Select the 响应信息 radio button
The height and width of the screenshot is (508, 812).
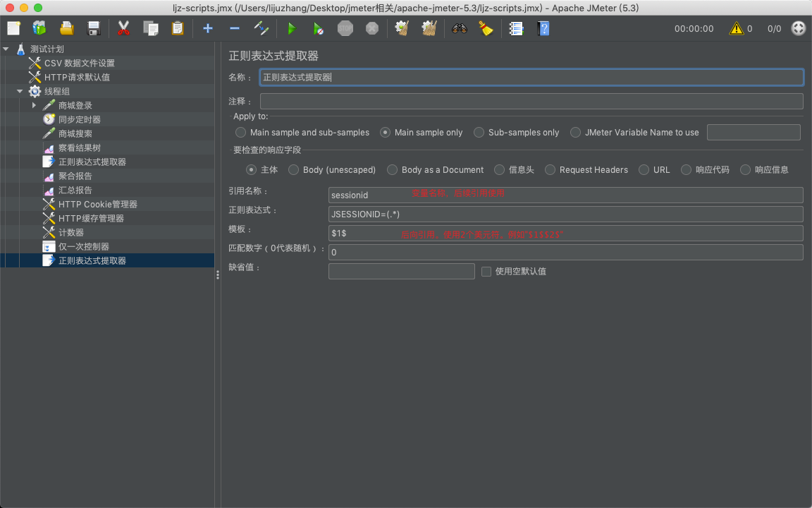point(745,169)
